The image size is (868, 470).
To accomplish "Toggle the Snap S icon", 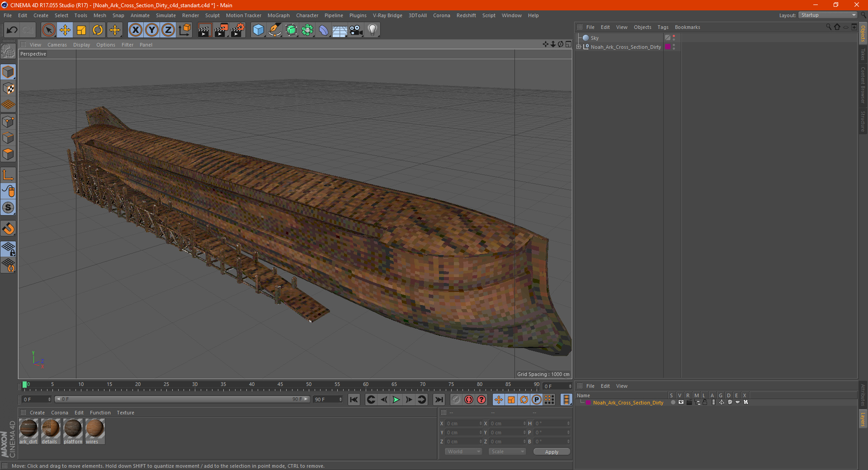I will point(8,208).
